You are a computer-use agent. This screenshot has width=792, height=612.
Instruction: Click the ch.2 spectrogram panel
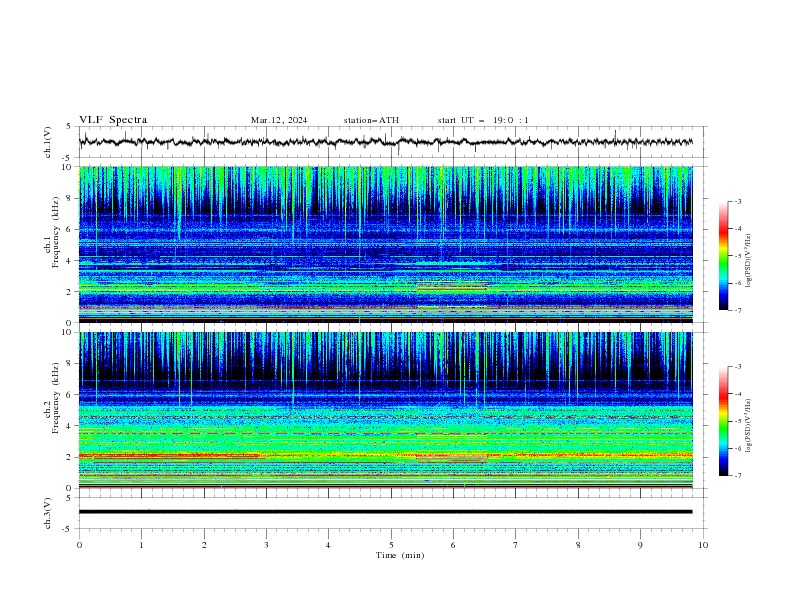pyautogui.click(x=386, y=410)
